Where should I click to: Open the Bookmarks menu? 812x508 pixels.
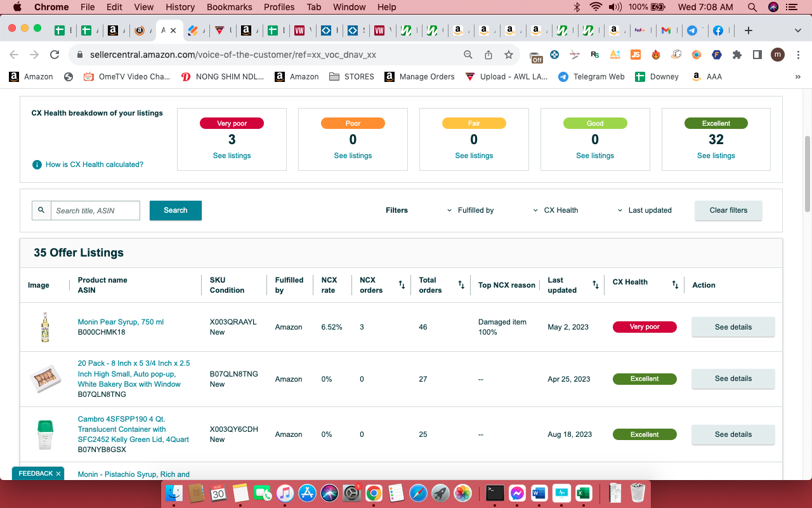(x=230, y=7)
